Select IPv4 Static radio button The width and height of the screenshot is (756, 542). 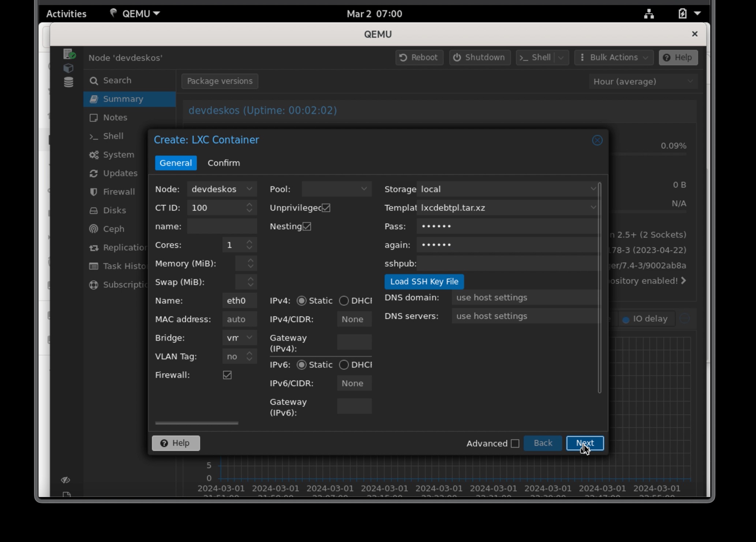point(301,300)
